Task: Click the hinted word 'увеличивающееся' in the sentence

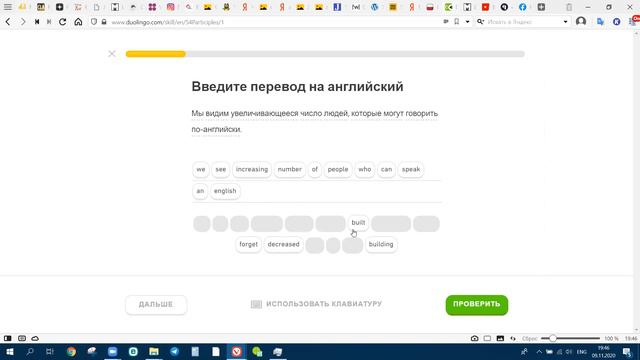Action: tap(264, 113)
